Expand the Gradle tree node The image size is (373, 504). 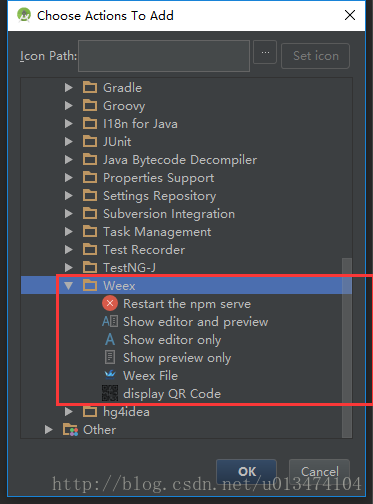pyautogui.click(x=69, y=88)
